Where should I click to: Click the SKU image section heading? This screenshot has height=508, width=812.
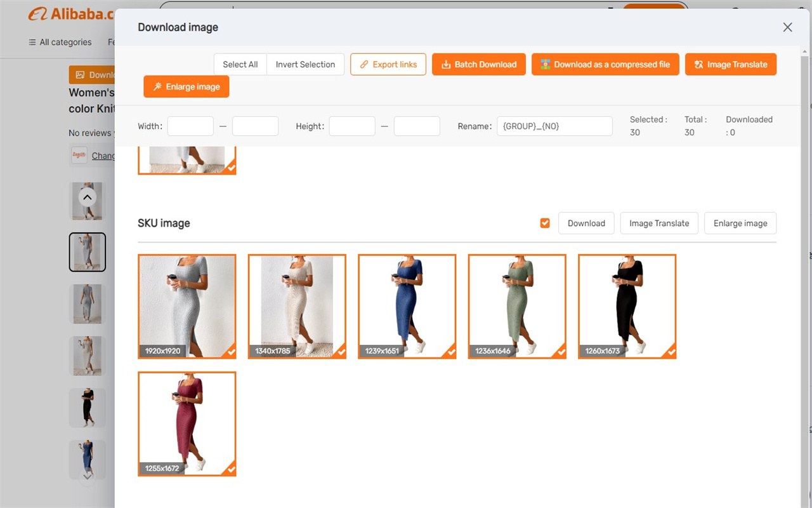[164, 223]
